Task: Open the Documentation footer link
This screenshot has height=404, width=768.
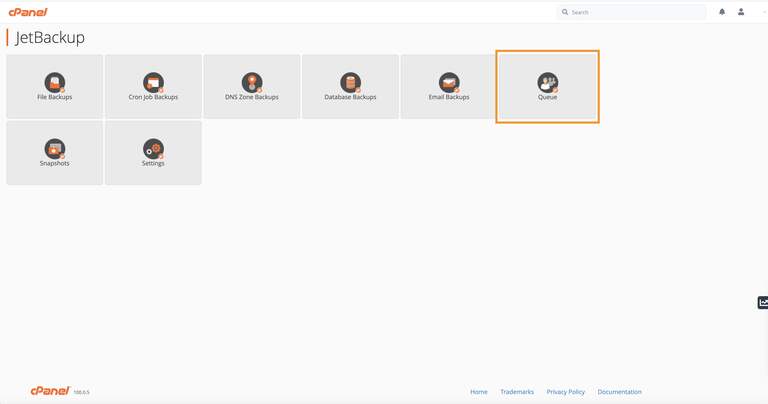Action: coord(619,392)
